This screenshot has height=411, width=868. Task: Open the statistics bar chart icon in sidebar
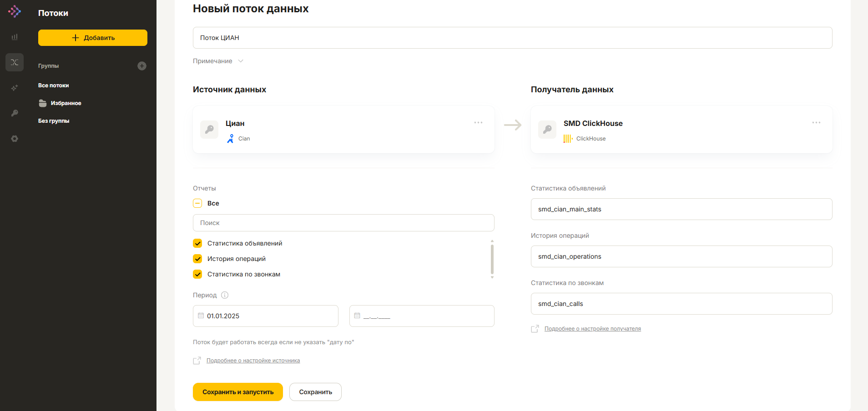click(x=15, y=37)
